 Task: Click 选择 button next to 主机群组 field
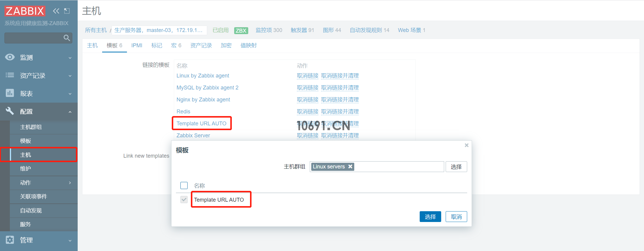[456, 167]
